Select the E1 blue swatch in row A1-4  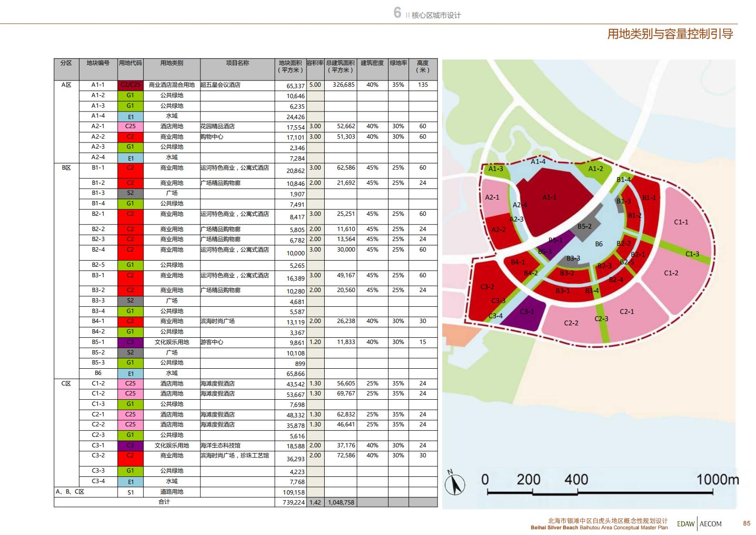click(130, 116)
